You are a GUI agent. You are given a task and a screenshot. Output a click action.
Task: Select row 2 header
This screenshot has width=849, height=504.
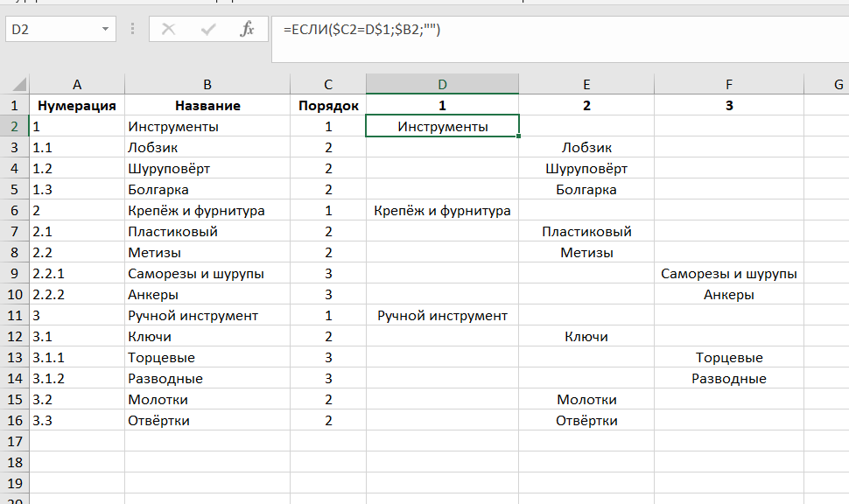[15, 127]
